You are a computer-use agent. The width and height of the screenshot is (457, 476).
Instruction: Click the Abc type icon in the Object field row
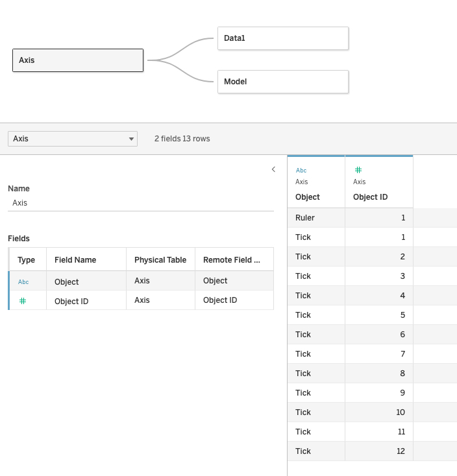23,282
